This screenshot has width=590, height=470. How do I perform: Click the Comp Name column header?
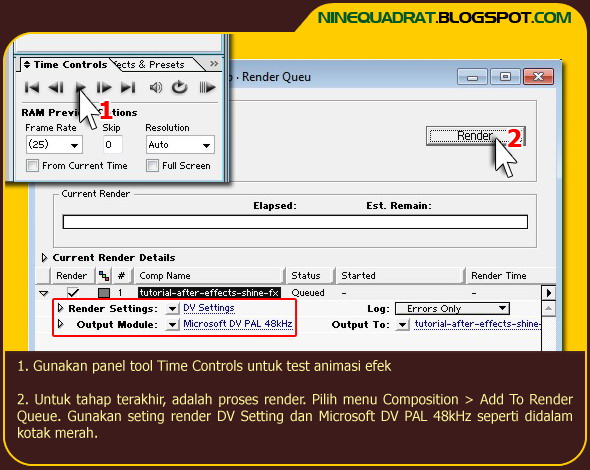pyautogui.click(x=209, y=276)
